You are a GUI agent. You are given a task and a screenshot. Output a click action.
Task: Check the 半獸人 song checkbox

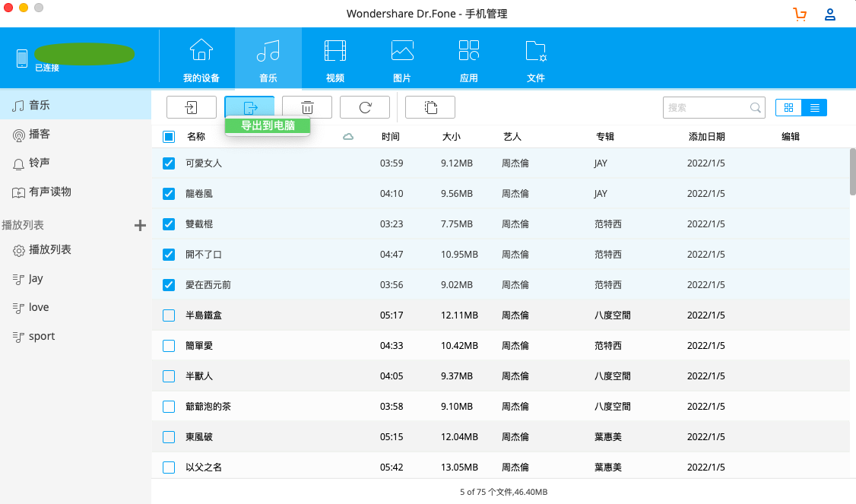click(169, 376)
